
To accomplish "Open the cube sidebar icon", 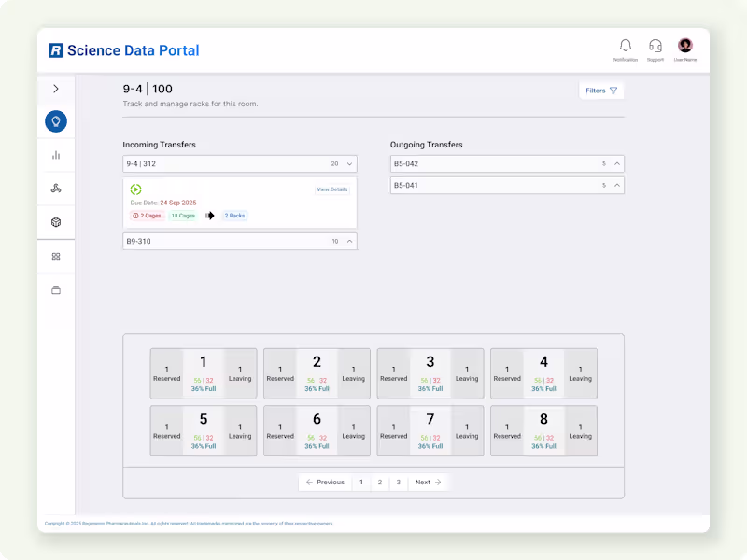I will point(56,222).
